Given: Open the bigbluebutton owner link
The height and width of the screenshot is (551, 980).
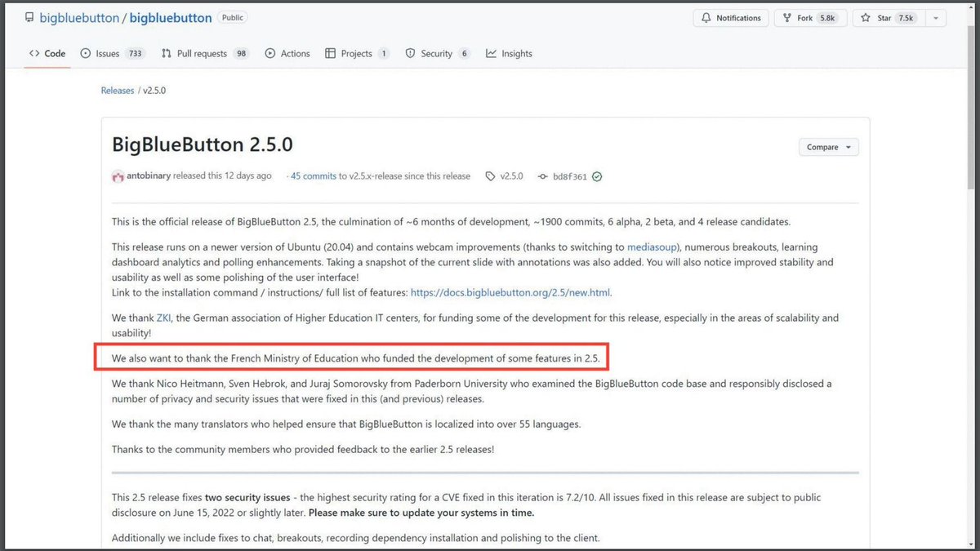Looking at the screenshot, I should point(78,18).
